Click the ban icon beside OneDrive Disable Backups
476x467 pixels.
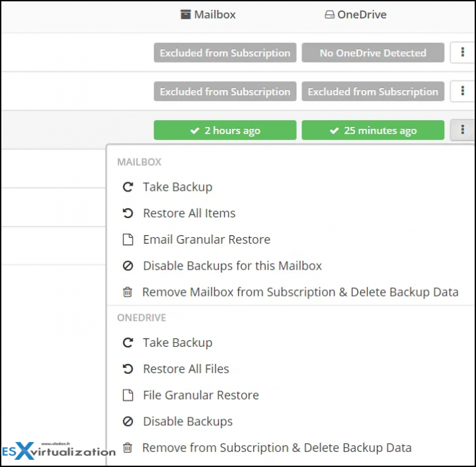[x=128, y=421]
